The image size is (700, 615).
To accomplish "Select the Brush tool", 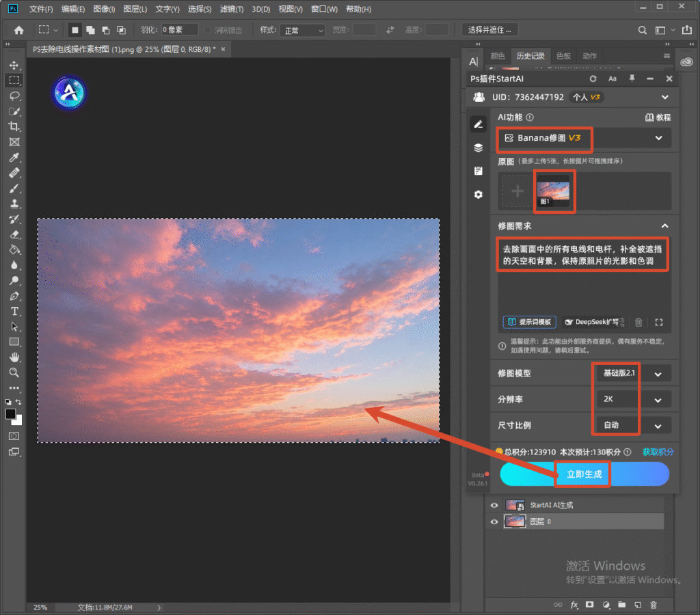I will tap(14, 189).
